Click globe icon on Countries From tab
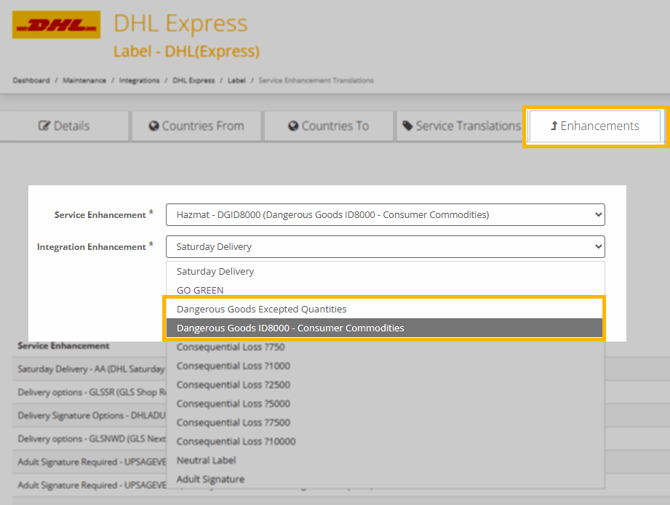This screenshot has height=505, width=670. [x=153, y=126]
